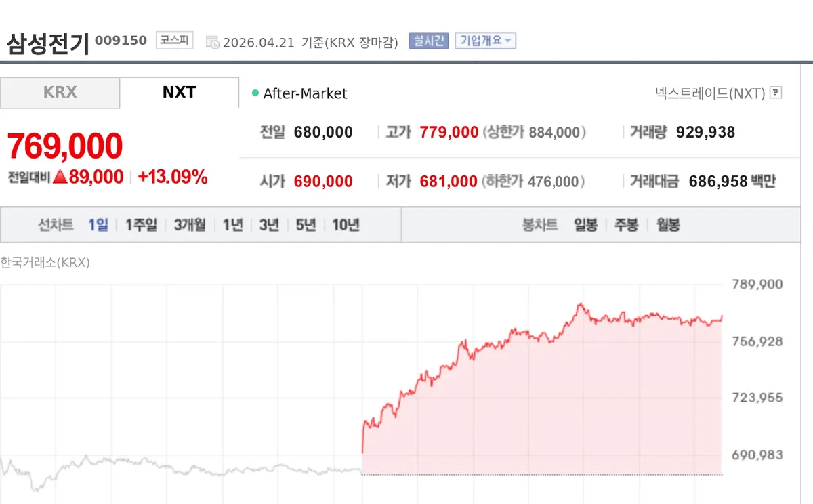Open the 월봉 monthly candlestick chart

(x=668, y=225)
